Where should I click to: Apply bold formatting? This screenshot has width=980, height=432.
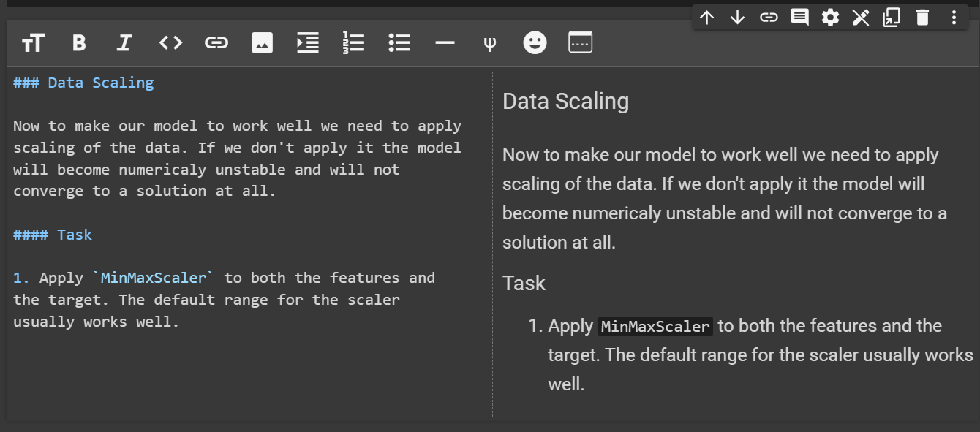click(79, 43)
